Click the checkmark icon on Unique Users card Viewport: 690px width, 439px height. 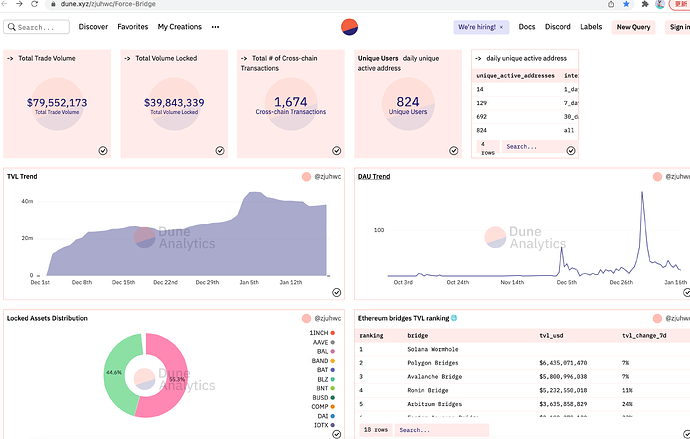click(x=454, y=151)
